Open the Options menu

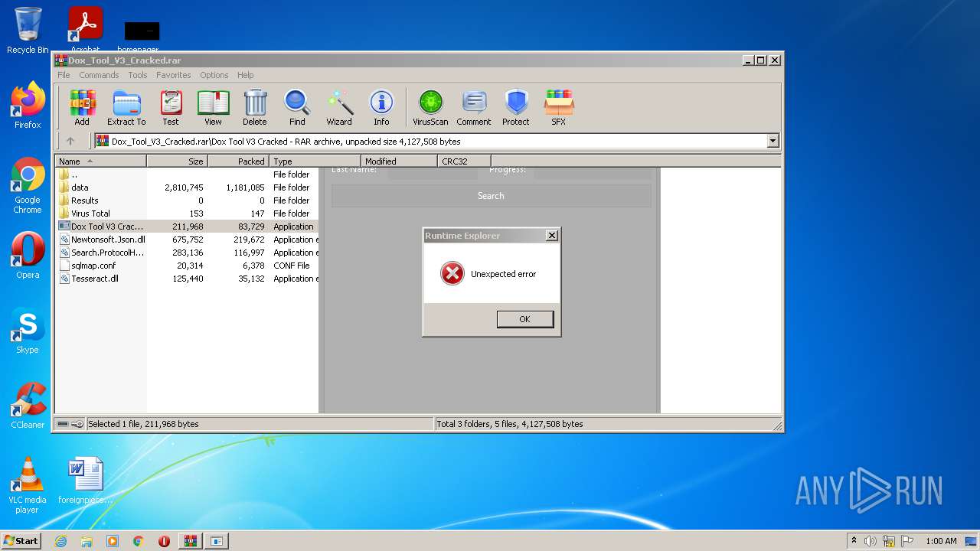point(214,75)
